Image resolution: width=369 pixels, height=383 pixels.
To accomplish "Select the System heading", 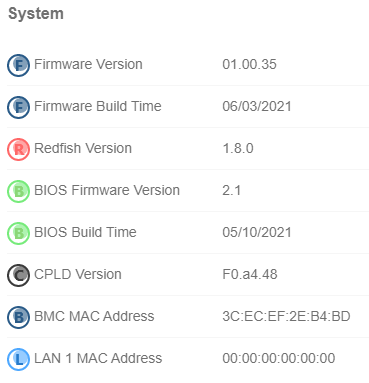I will tap(36, 14).
